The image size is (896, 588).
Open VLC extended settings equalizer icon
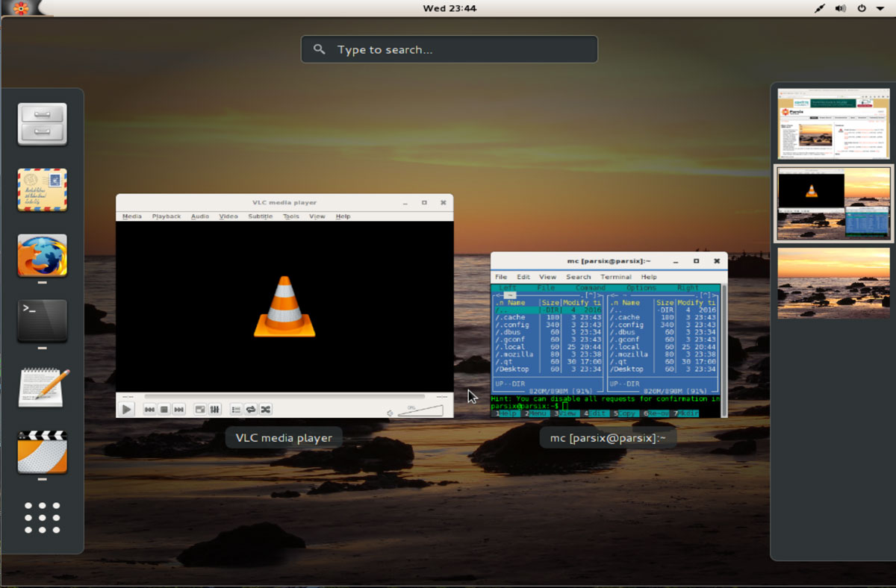pyautogui.click(x=215, y=409)
